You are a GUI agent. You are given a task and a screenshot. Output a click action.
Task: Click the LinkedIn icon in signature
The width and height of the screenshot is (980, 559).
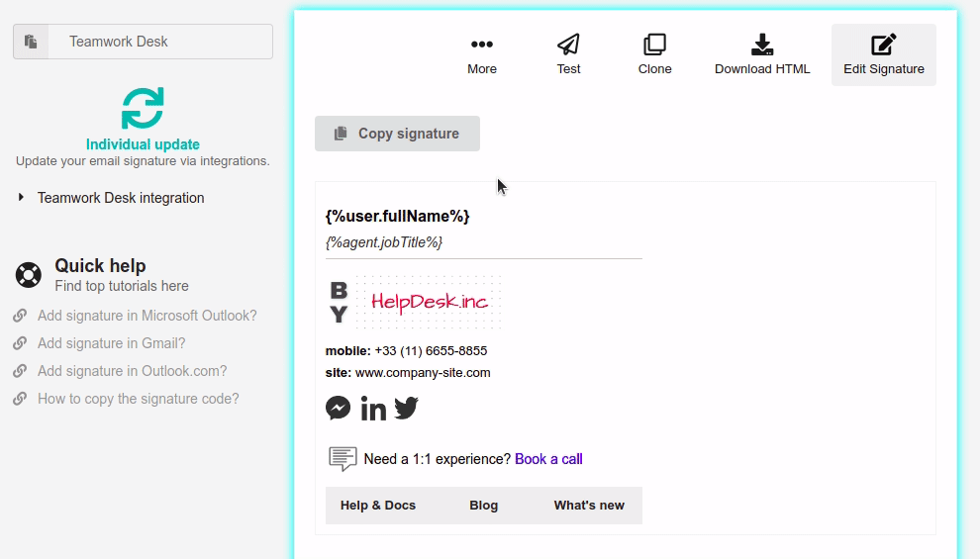[x=373, y=409]
